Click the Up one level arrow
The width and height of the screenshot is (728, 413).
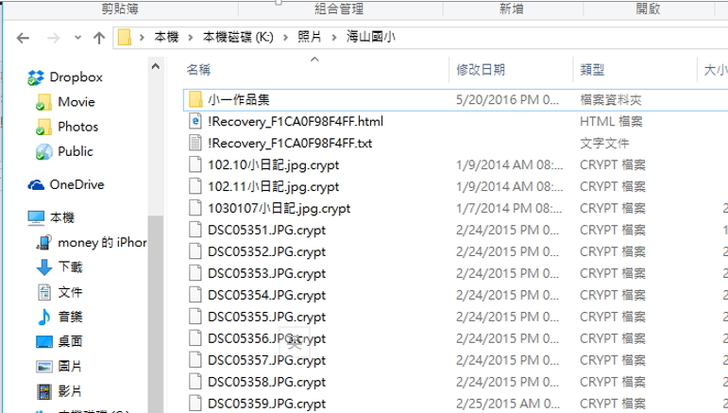[99, 38]
